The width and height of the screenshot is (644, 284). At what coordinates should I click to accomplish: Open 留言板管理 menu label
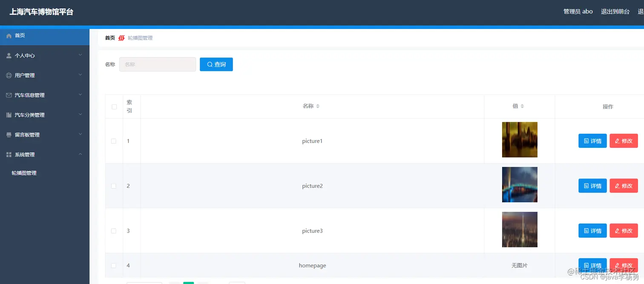[x=27, y=135]
